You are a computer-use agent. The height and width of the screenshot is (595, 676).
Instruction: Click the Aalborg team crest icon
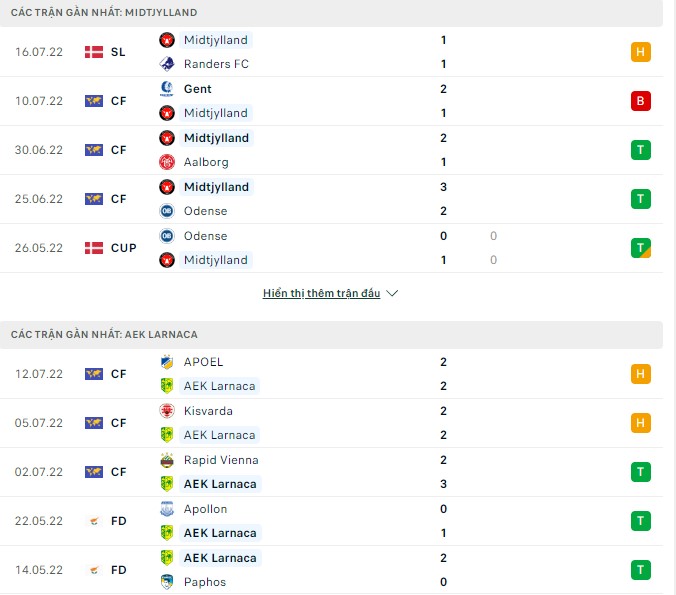[167, 162]
